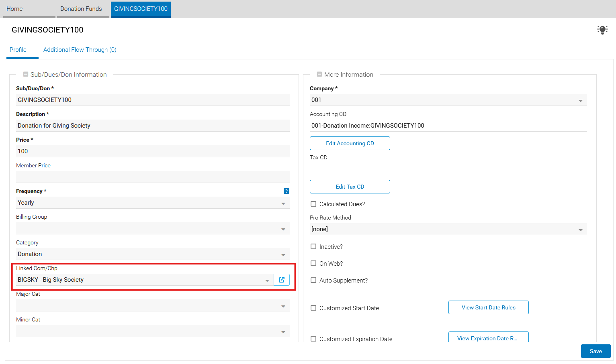Screen dimensions: 616x364
Task: Toggle the Auto Supplement checkbox
Action: tap(313, 280)
